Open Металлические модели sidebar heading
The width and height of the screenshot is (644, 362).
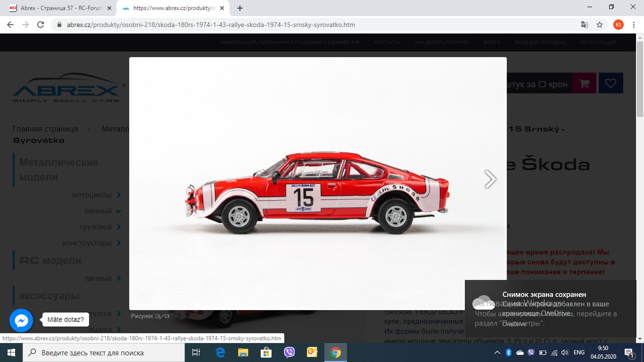[x=59, y=170]
